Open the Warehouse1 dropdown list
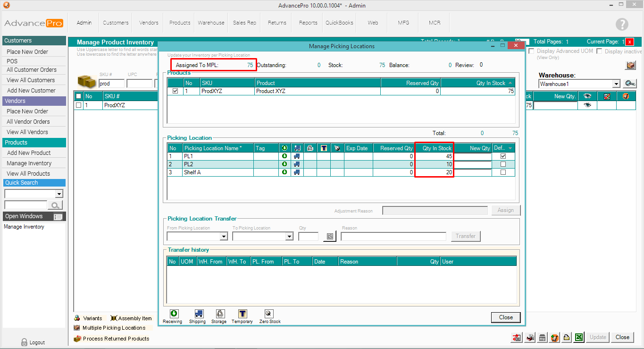The image size is (644, 349). (616, 84)
